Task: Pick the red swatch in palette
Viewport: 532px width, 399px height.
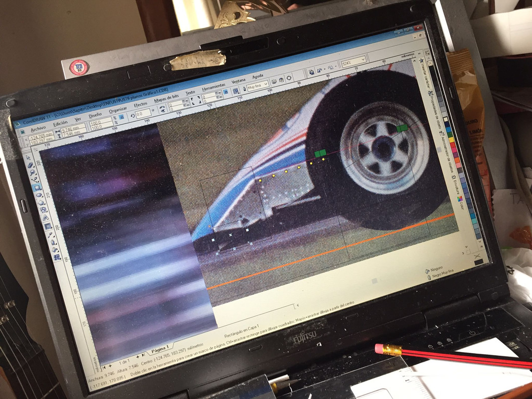Action: (x=453, y=145)
